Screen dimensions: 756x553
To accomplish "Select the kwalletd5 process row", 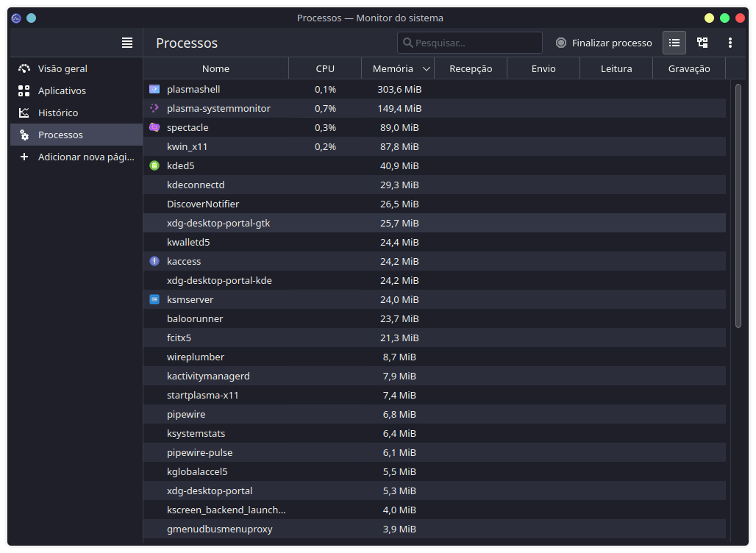I will [x=435, y=242].
